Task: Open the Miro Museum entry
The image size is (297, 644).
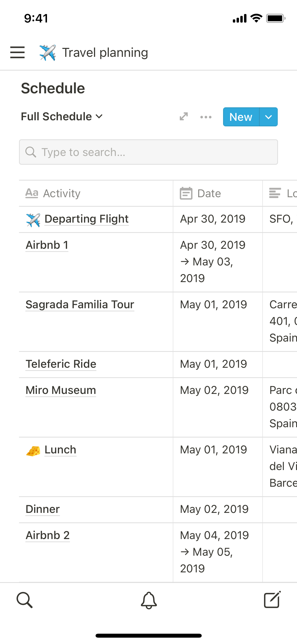Action: [61, 390]
